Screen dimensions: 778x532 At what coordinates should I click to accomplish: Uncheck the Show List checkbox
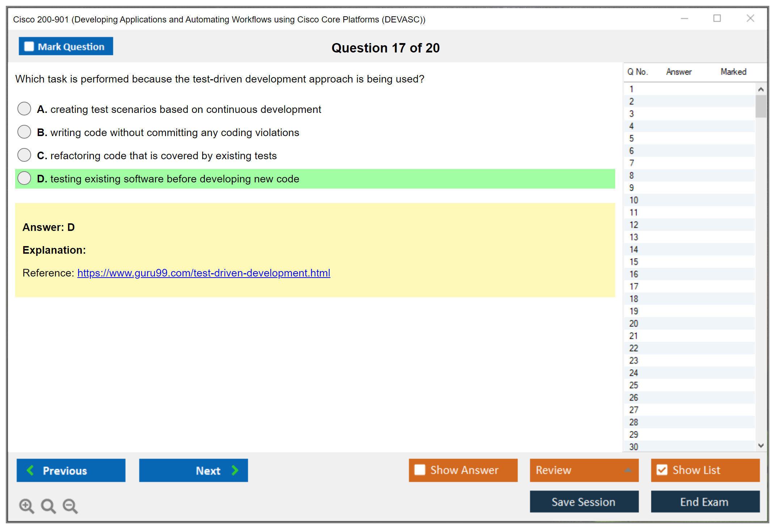[x=662, y=470]
